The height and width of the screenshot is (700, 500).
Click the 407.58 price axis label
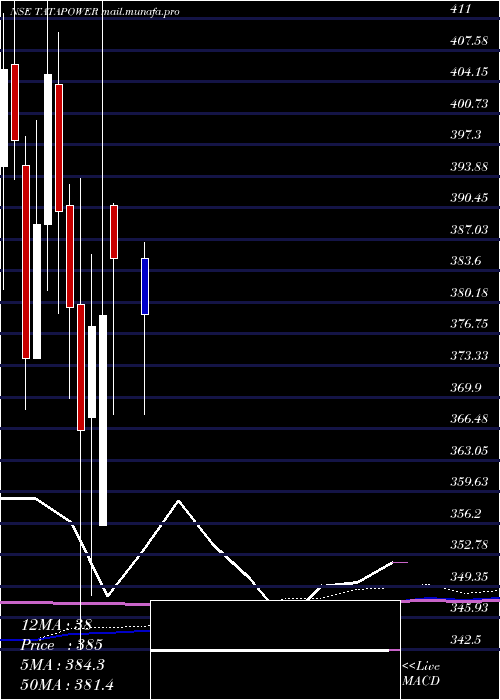(467, 41)
